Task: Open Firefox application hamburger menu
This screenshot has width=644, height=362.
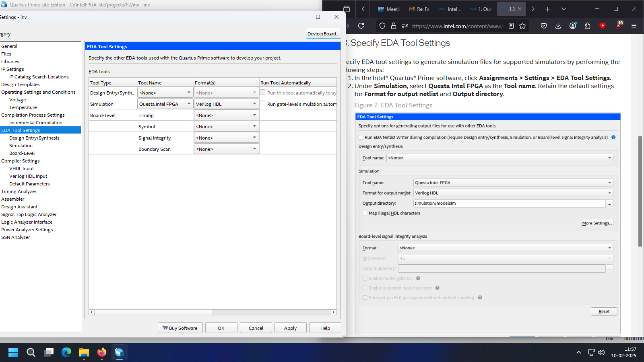Action: tap(634, 26)
